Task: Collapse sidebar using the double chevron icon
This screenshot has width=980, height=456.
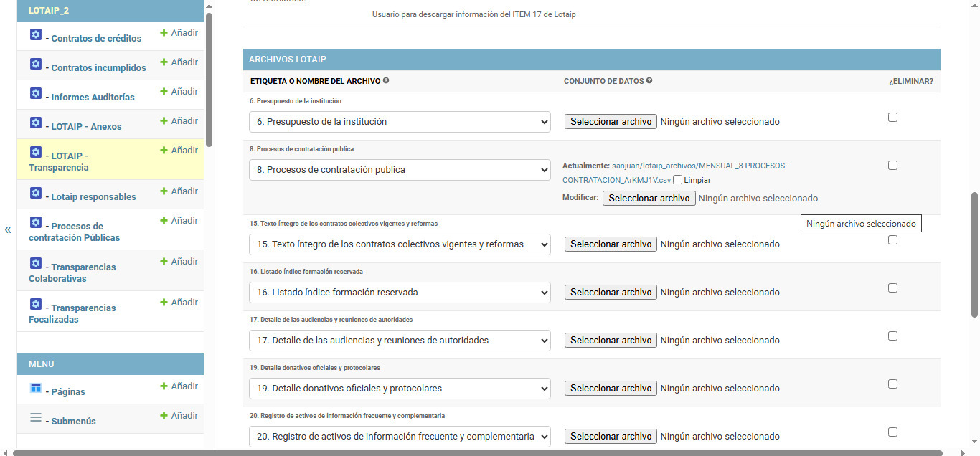Action: [x=8, y=229]
